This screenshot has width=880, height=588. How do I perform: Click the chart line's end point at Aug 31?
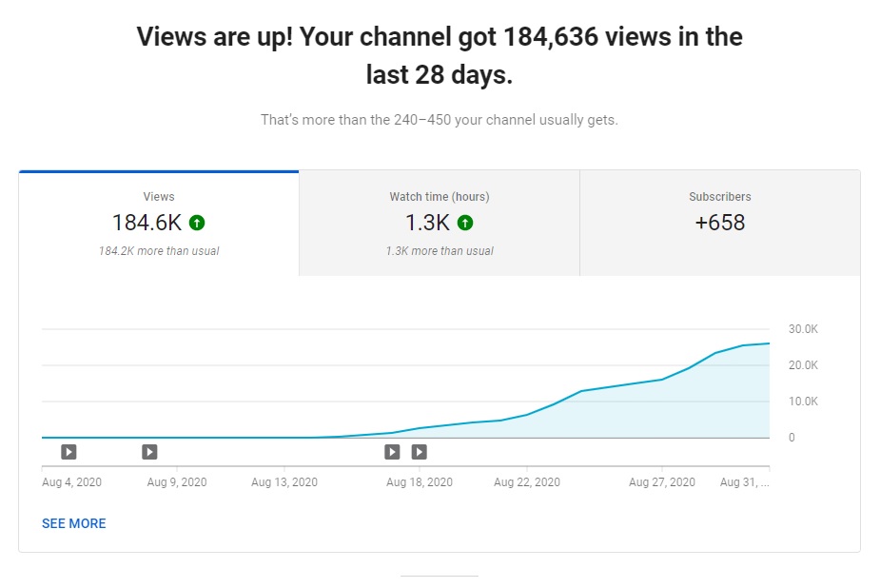point(768,343)
